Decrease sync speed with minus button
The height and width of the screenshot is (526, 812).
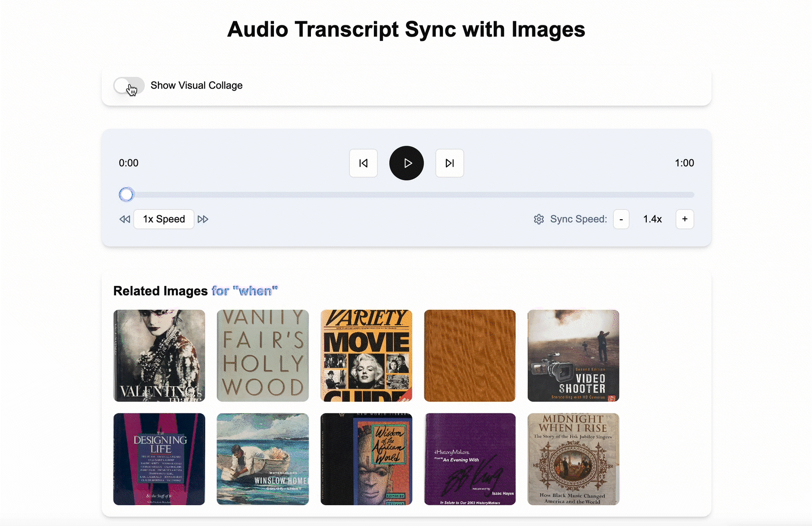(x=621, y=219)
